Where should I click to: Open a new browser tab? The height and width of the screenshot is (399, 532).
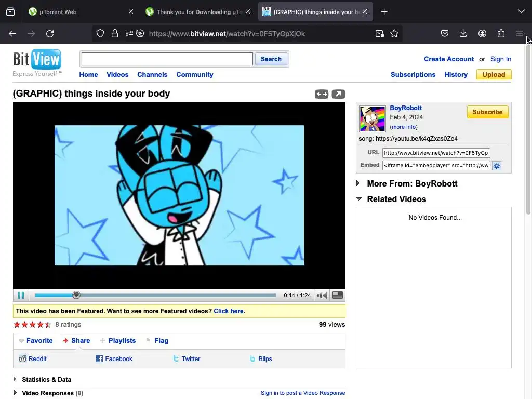384,12
